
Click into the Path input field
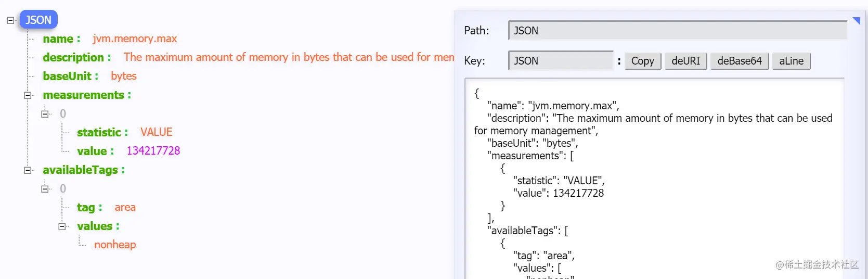click(678, 31)
